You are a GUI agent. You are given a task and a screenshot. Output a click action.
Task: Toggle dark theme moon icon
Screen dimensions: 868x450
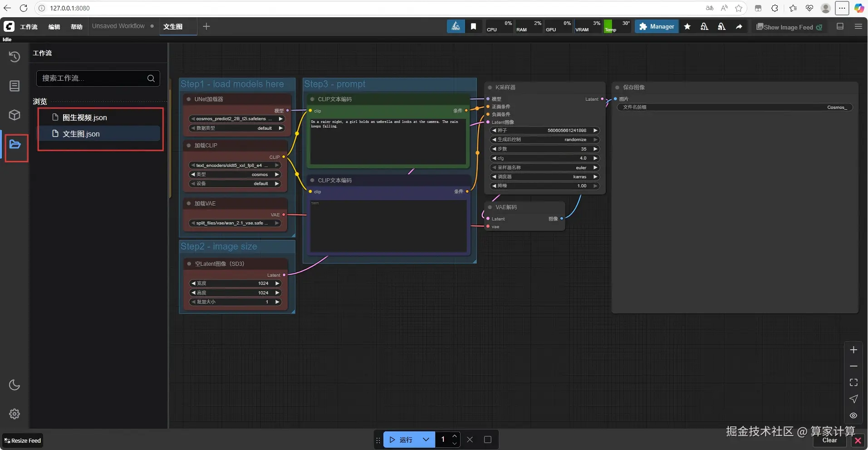click(x=15, y=385)
